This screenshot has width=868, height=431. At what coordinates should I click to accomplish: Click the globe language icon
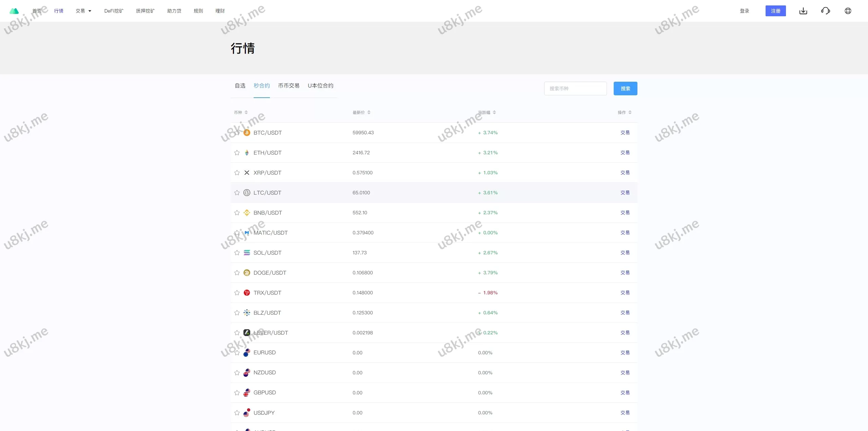coord(848,11)
